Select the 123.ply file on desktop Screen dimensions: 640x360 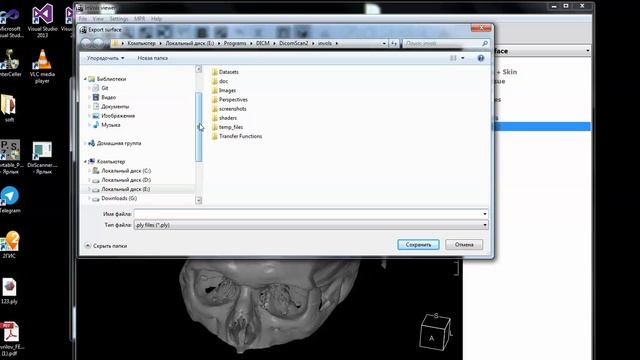(9, 291)
